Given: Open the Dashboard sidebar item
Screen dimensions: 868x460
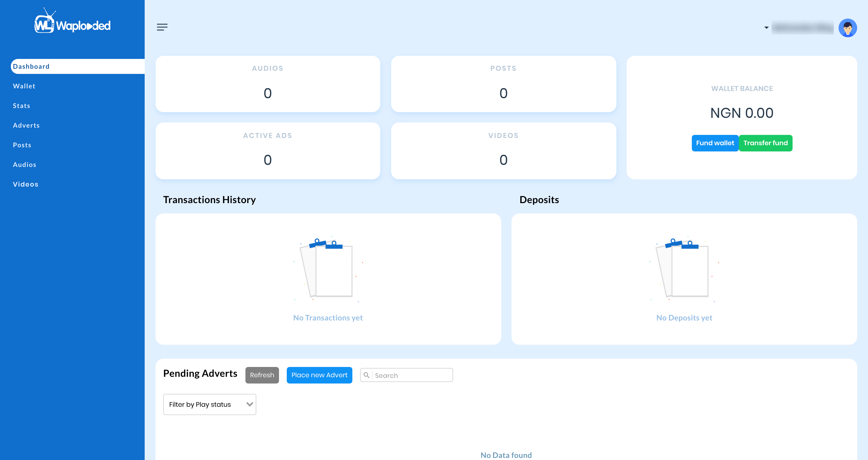Looking at the screenshot, I should pyautogui.click(x=78, y=66).
